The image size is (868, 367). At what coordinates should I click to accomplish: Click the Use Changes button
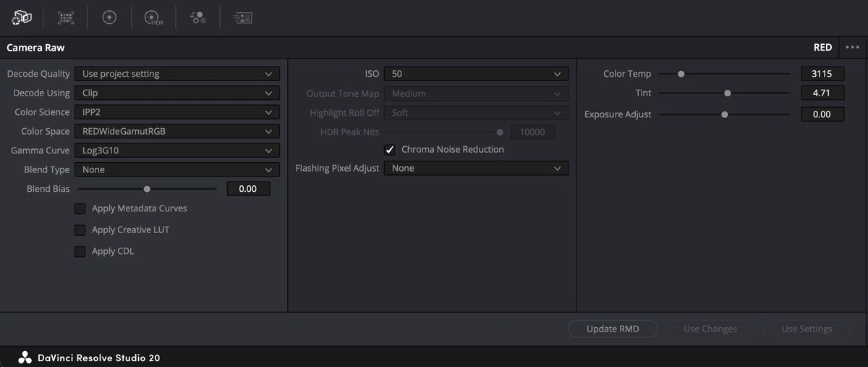point(710,329)
